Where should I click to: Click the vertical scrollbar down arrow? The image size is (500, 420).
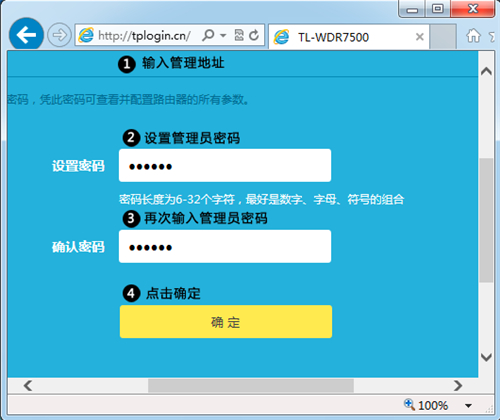(486, 357)
